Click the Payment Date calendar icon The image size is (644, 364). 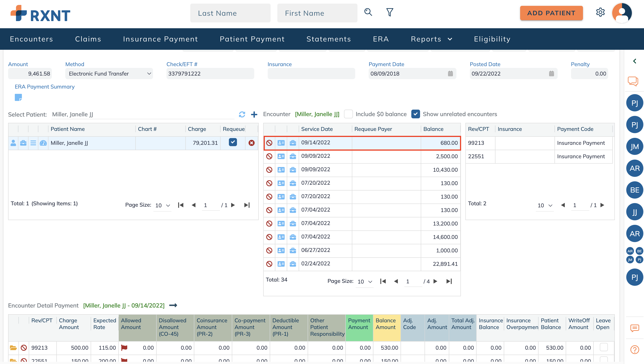[450, 74]
